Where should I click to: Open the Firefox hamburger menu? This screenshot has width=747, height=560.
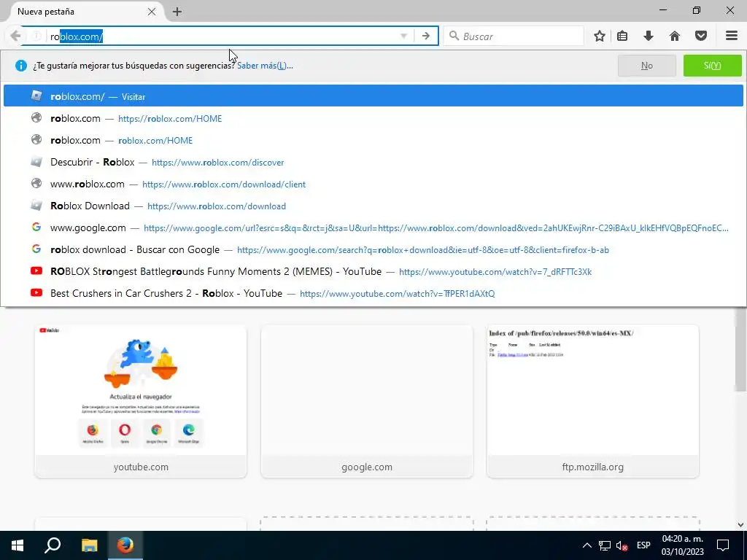coord(732,36)
